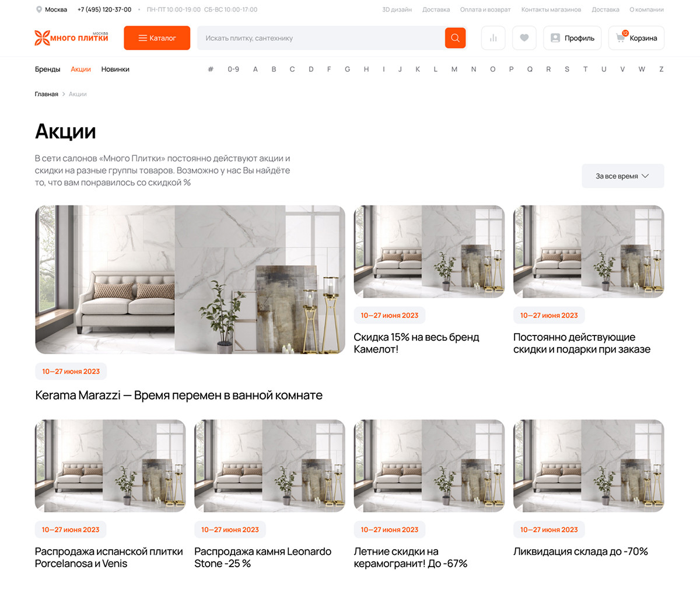This screenshot has width=700, height=608.
Task: Click the first Доставка link after 3D дизайн
Action: point(436,9)
